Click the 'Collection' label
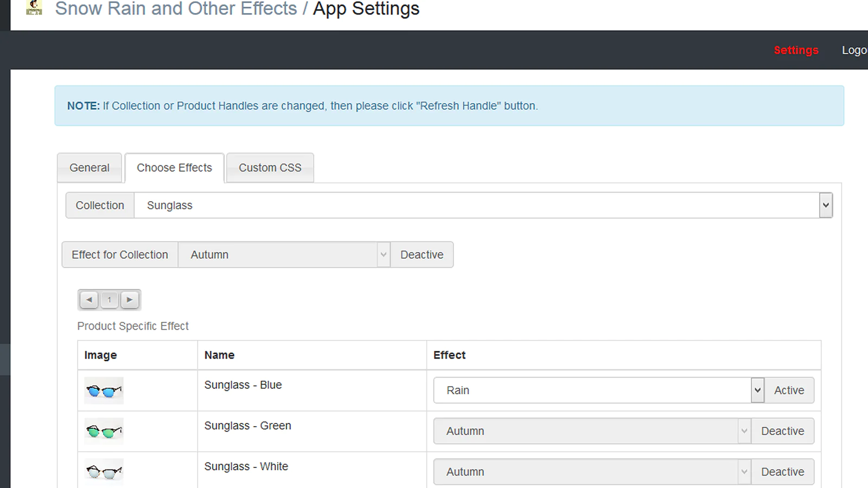This screenshot has width=868, height=488. point(100,206)
